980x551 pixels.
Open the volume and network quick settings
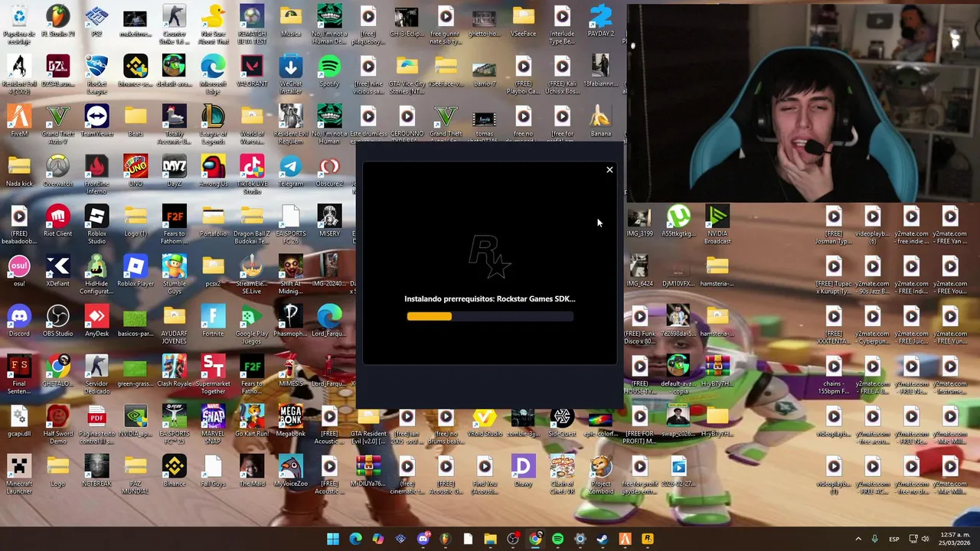(x=920, y=539)
